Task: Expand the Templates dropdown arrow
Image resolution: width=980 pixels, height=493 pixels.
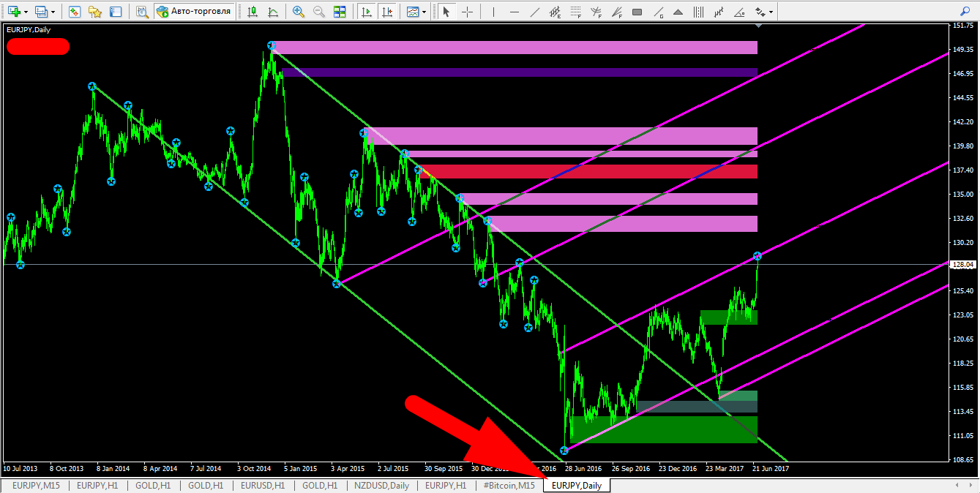Action: coord(425,12)
